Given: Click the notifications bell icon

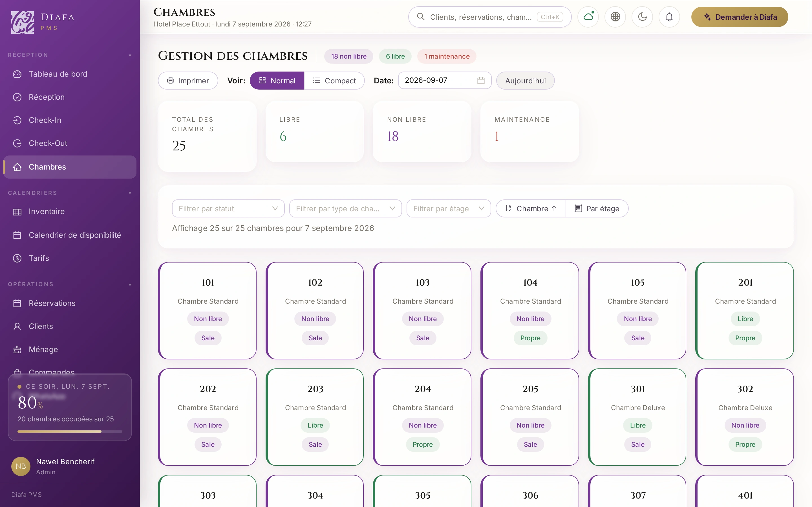Looking at the screenshot, I should (669, 17).
